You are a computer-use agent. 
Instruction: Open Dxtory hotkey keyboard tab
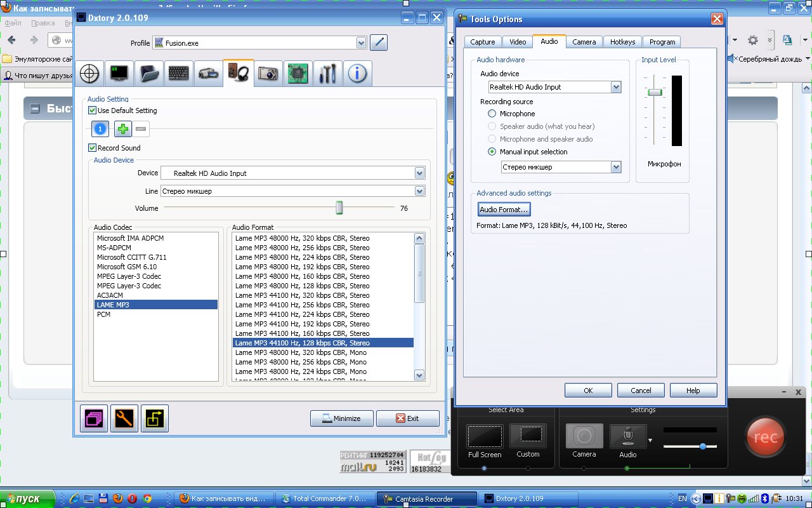pos(179,74)
